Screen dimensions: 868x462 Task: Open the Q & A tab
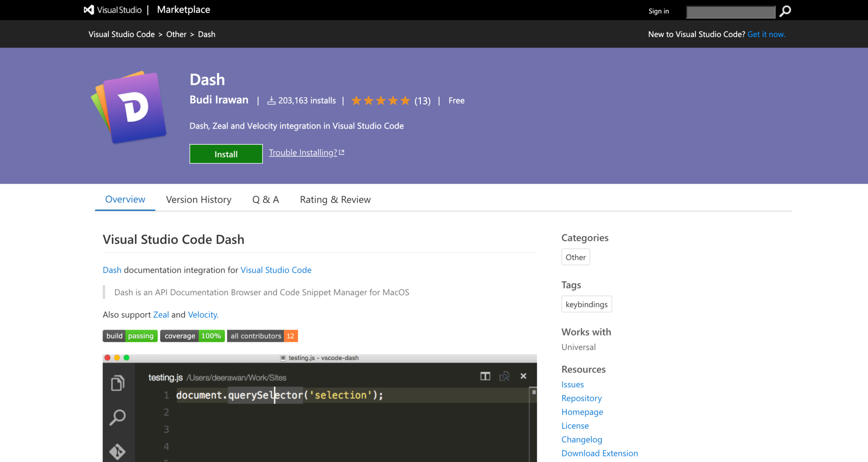(265, 199)
